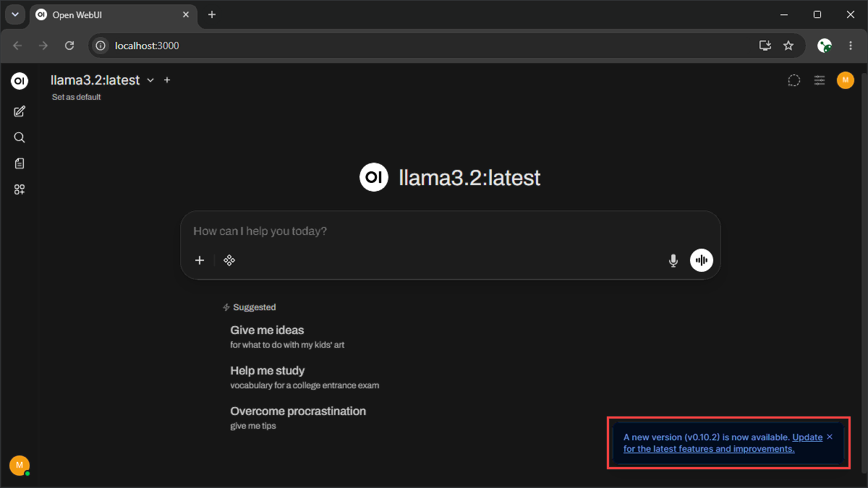Bookmark this page with star icon

point(788,46)
